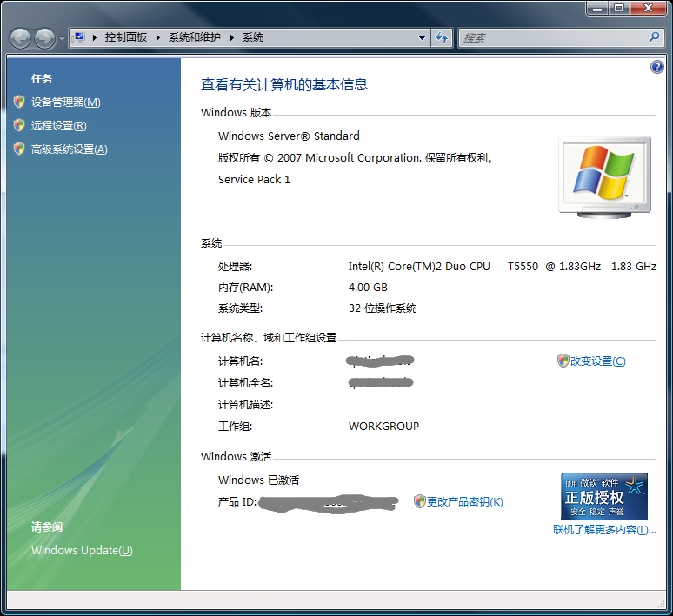
Task: Open 设备管理器(M) from the task list
Action: 66,103
